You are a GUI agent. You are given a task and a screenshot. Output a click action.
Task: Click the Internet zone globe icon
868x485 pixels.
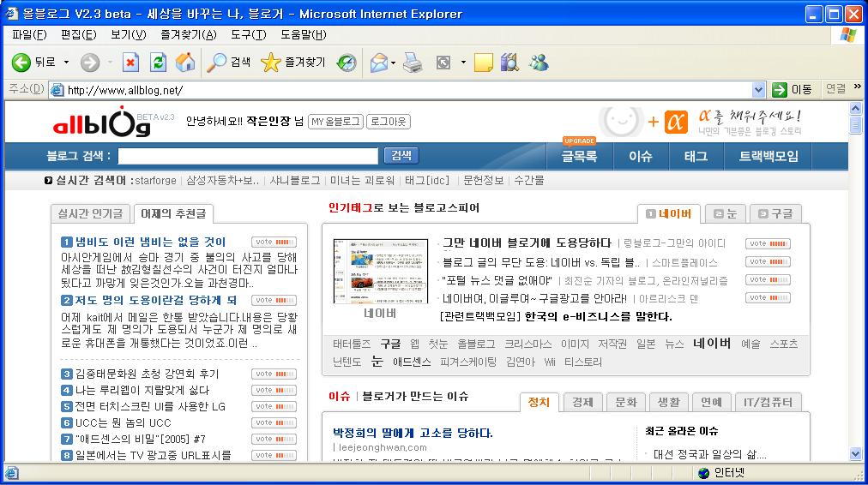pyautogui.click(x=703, y=473)
